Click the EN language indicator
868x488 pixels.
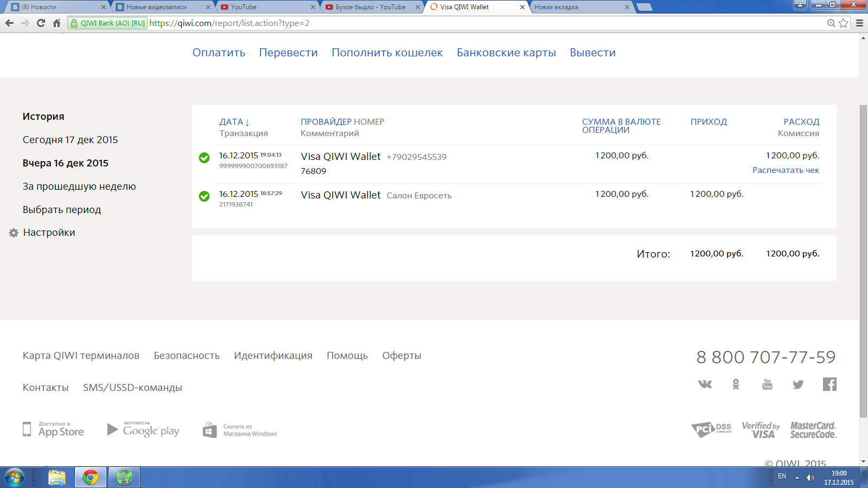pyautogui.click(x=782, y=476)
